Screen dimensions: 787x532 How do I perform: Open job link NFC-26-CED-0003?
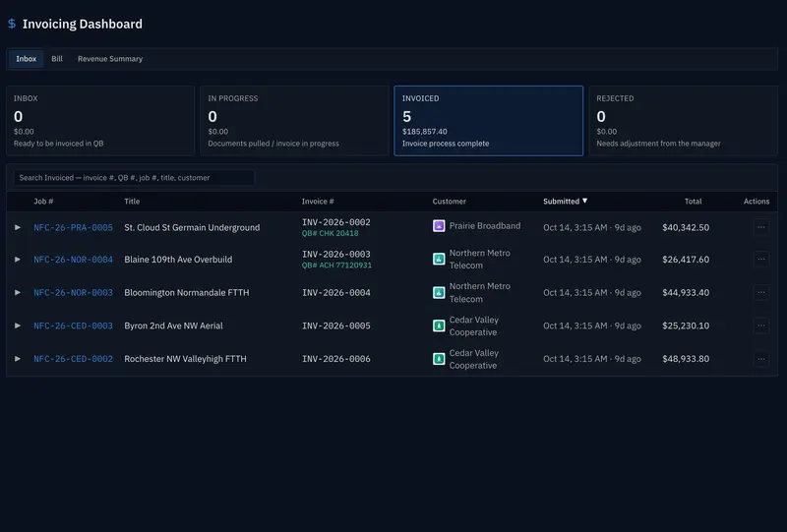point(73,325)
